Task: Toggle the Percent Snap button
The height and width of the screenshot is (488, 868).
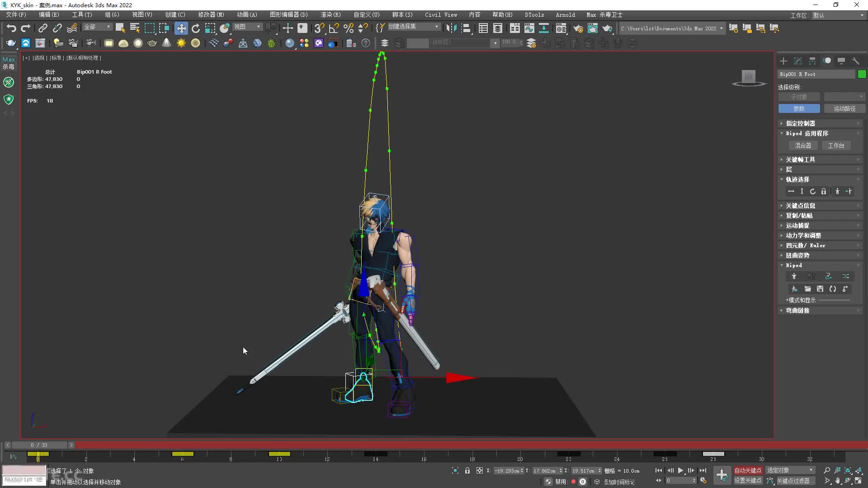Action: click(x=349, y=28)
